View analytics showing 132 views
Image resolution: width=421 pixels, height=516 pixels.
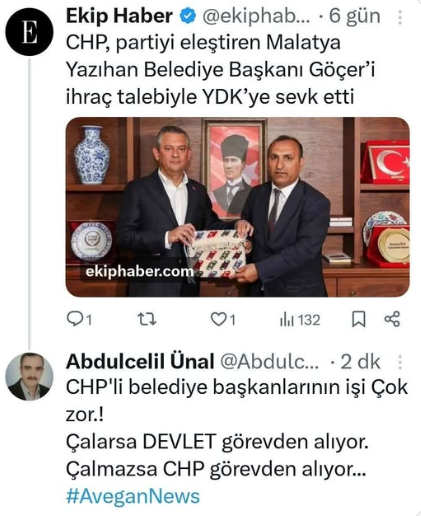pyautogui.click(x=300, y=320)
